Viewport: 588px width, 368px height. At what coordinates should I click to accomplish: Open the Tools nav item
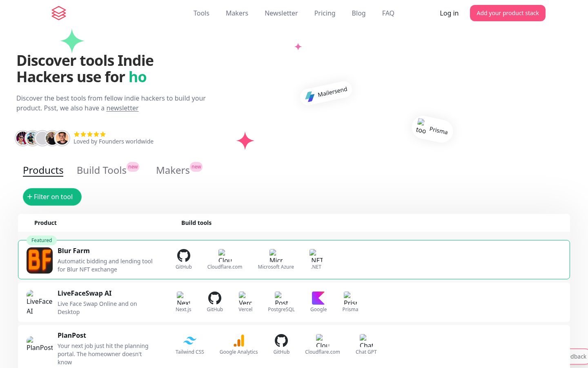[201, 13]
